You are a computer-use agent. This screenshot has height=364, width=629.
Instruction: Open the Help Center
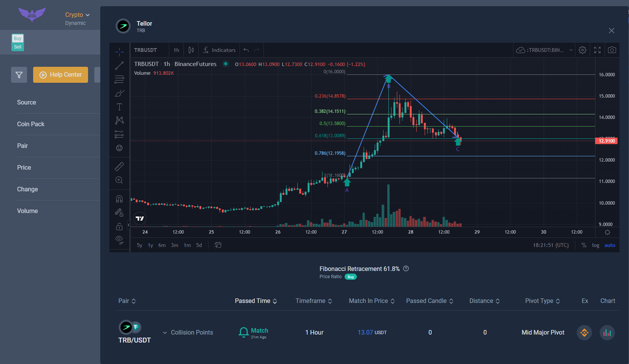coord(60,75)
